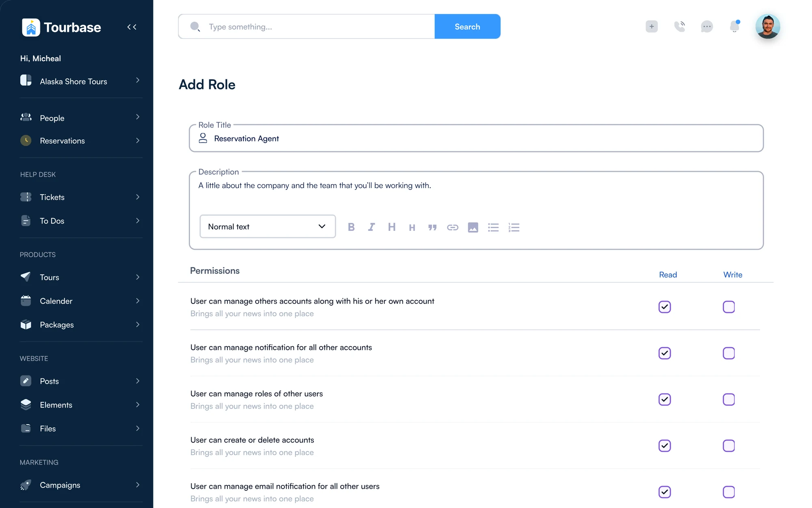Expand the Campaigns menu chevron
The height and width of the screenshot is (508, 812).
pos(138,485)
